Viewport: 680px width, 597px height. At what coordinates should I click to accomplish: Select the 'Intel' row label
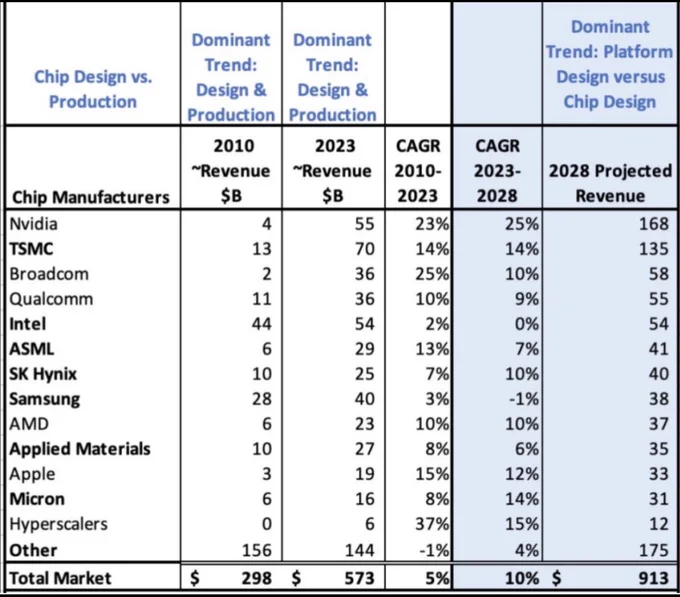pos(27,324)
